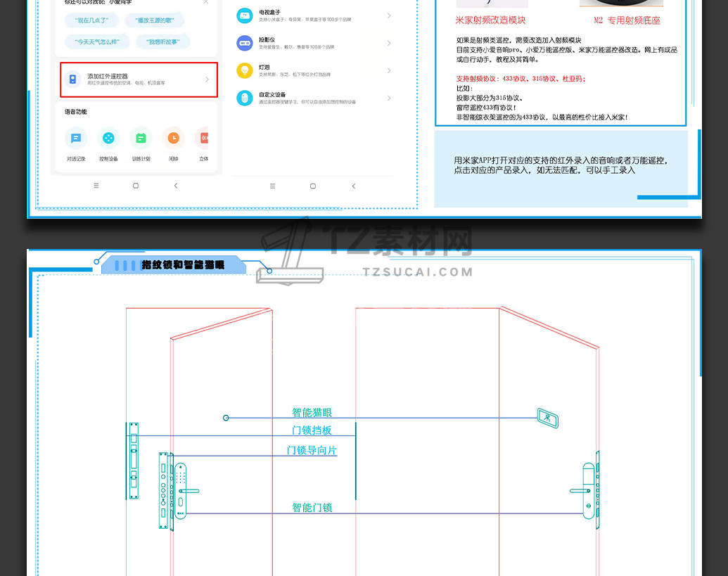
Task: Click the 投影仪 brand support subtitle
Action: pos(297,47)
